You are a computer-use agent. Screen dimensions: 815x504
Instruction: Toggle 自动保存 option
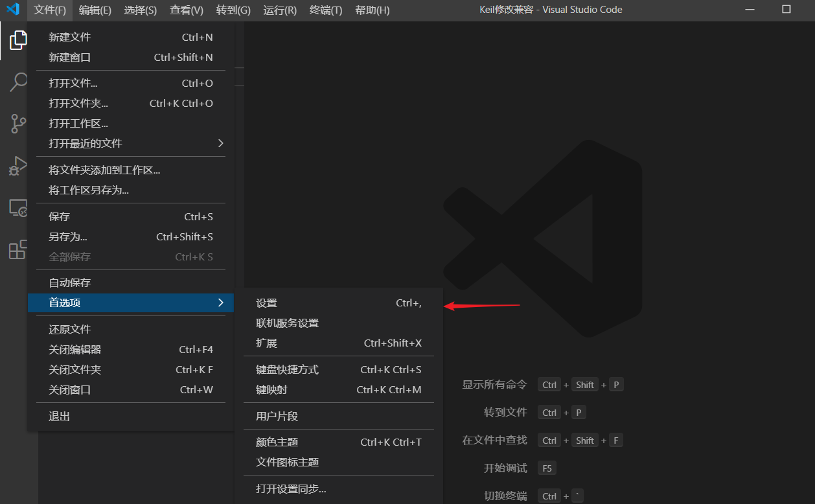(131, 283)
